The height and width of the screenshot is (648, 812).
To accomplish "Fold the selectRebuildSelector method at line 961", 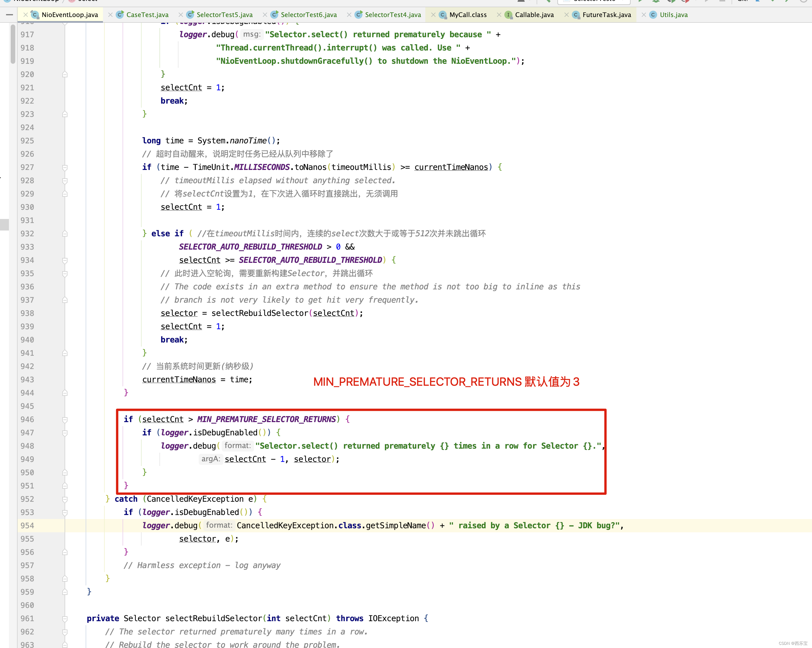I will tap(65, 619).
